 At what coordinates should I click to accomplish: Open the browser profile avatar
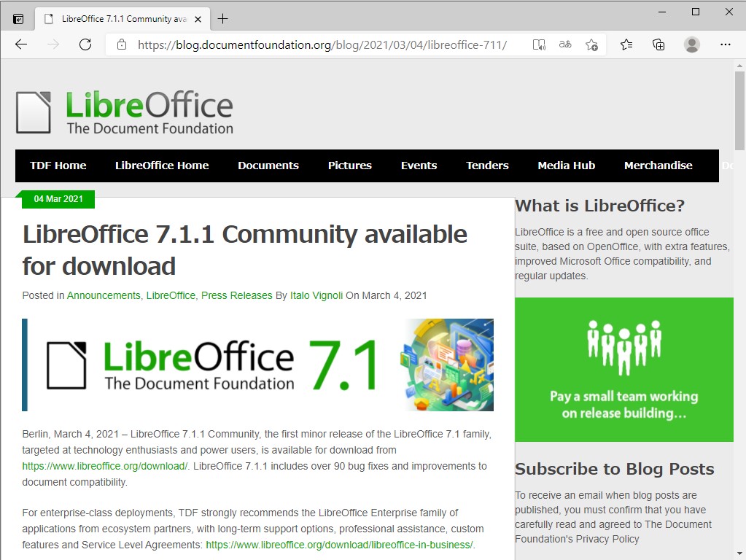(x=691, y=44)
